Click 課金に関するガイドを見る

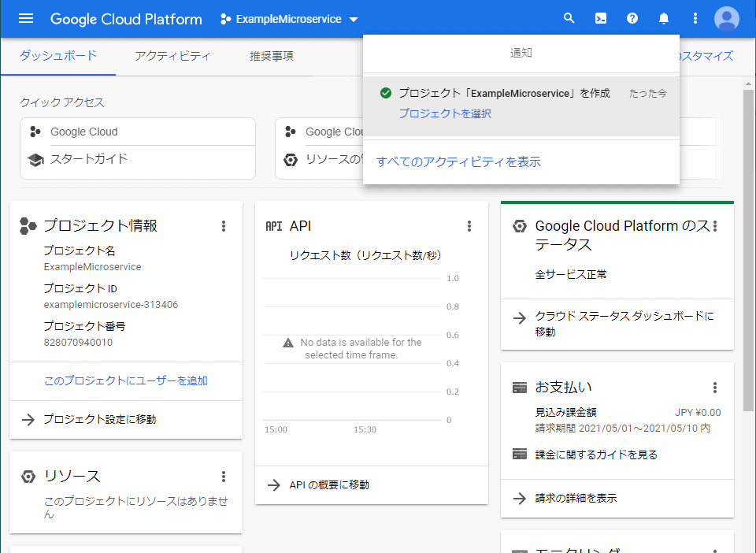pos(596,455)
